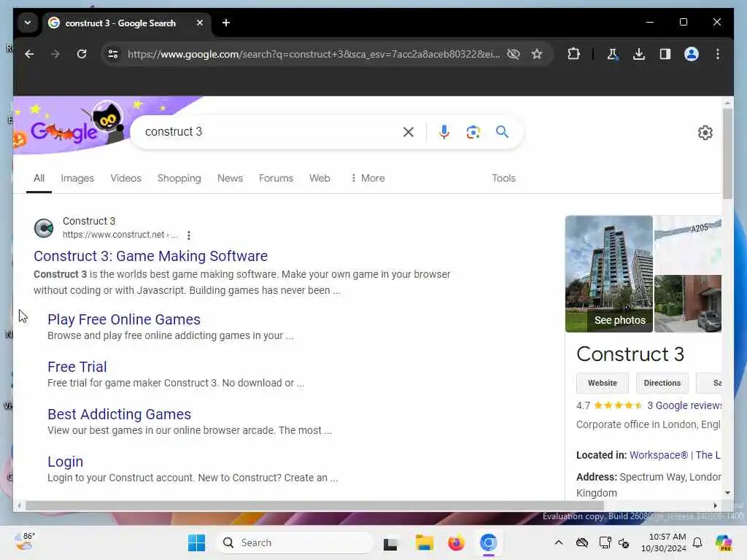
Task: Clear the search query with X
Action: tap(409, 132)
